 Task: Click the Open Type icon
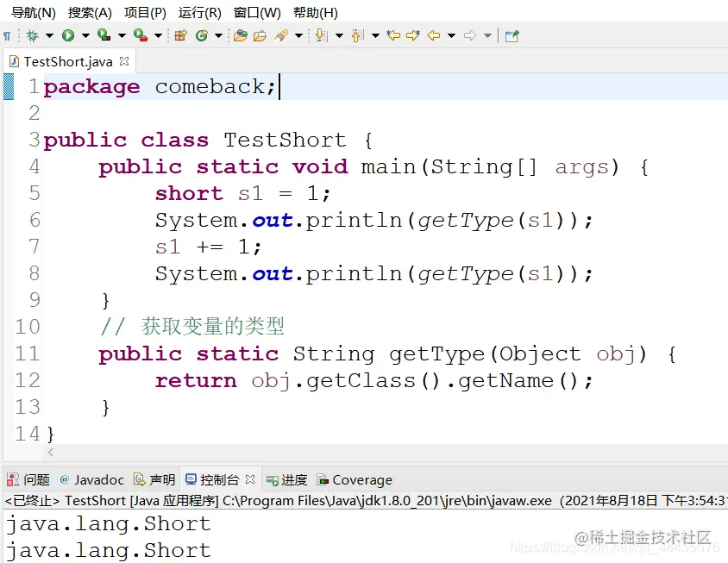pyautogui.click(x=241, y=35)
